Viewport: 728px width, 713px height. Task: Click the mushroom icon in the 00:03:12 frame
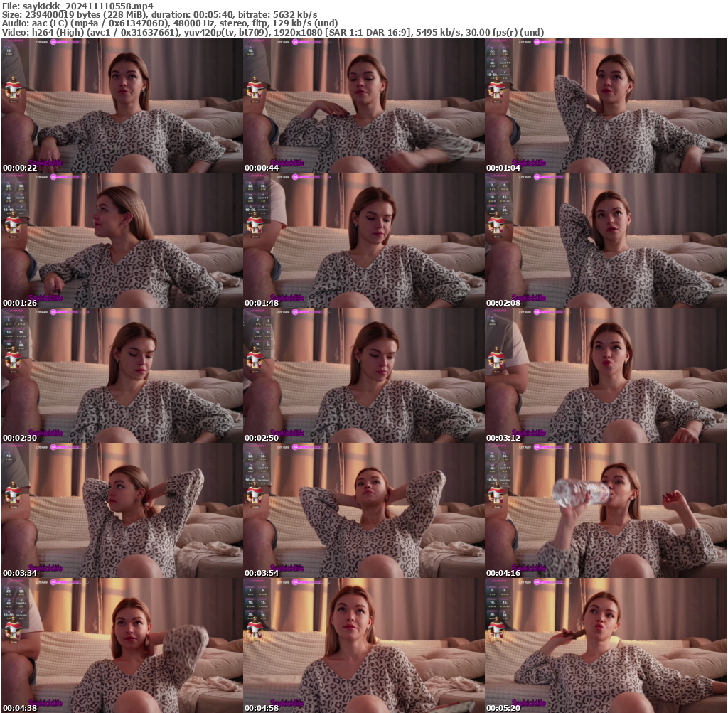(496, 360)
